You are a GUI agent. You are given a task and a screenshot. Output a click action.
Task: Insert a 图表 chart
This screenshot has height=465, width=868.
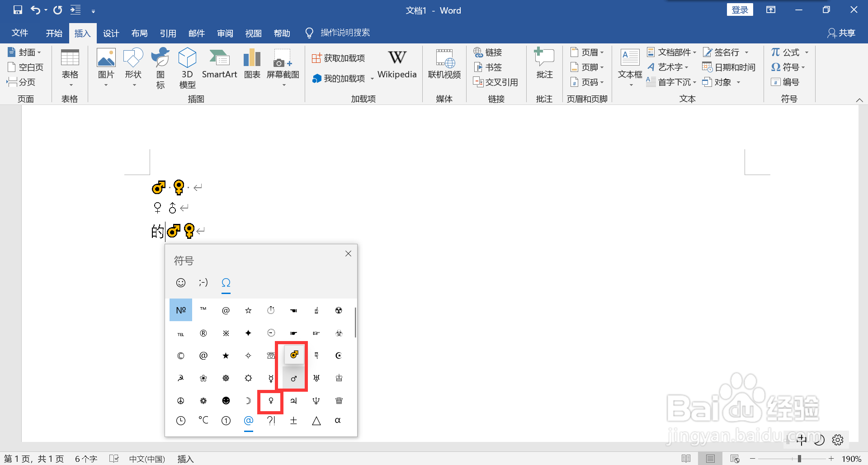point(252,63)
